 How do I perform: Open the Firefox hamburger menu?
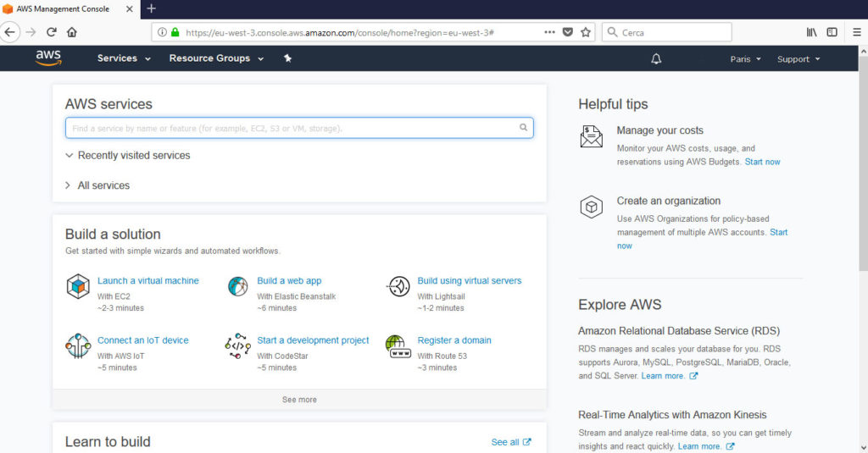tap(857, 32)
